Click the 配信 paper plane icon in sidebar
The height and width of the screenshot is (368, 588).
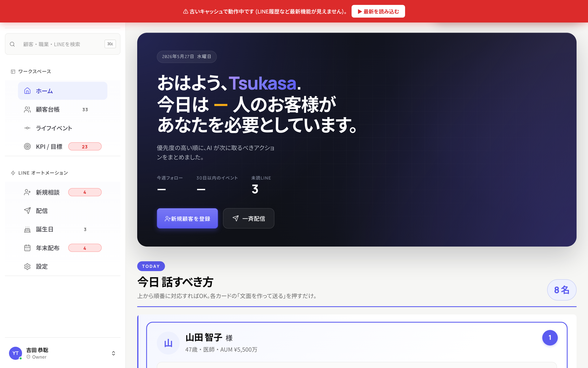(x=27, y=211)
